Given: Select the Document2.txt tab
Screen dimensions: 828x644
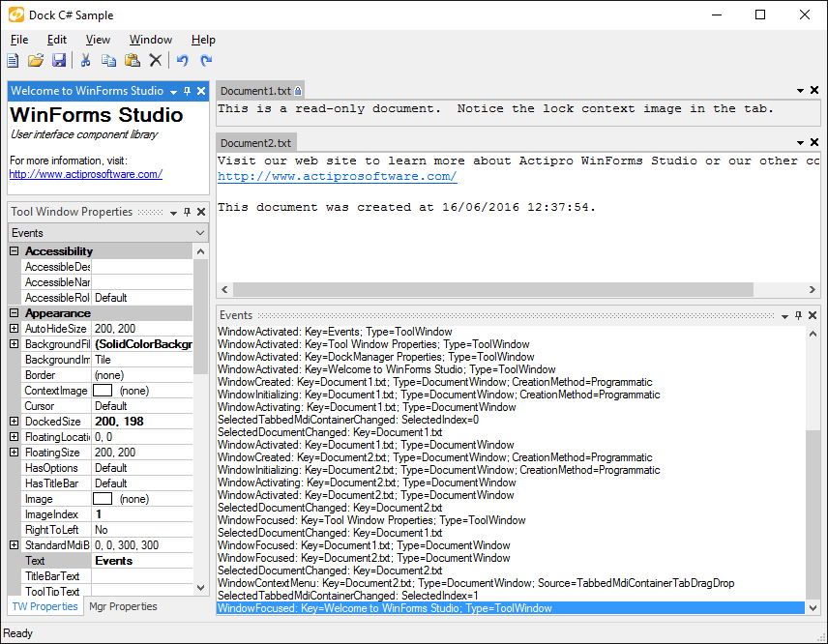Looking at the screenshot, I should click(x=256, y=143).
